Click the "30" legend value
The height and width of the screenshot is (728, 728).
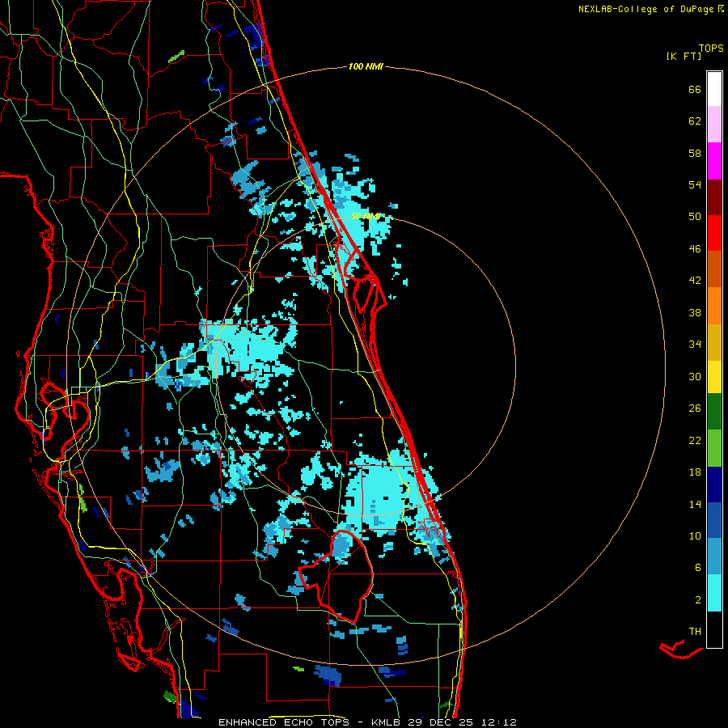[695, 376]
